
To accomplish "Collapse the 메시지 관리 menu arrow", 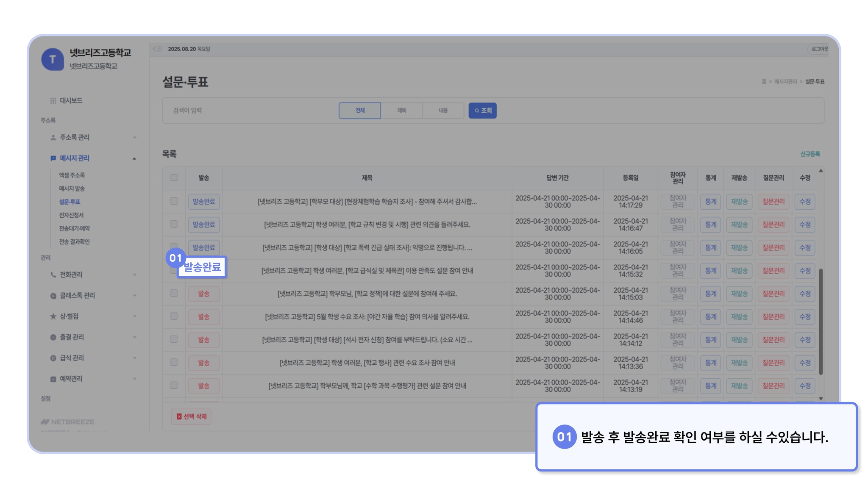I will pyautogui.click(x=134, y=158).
